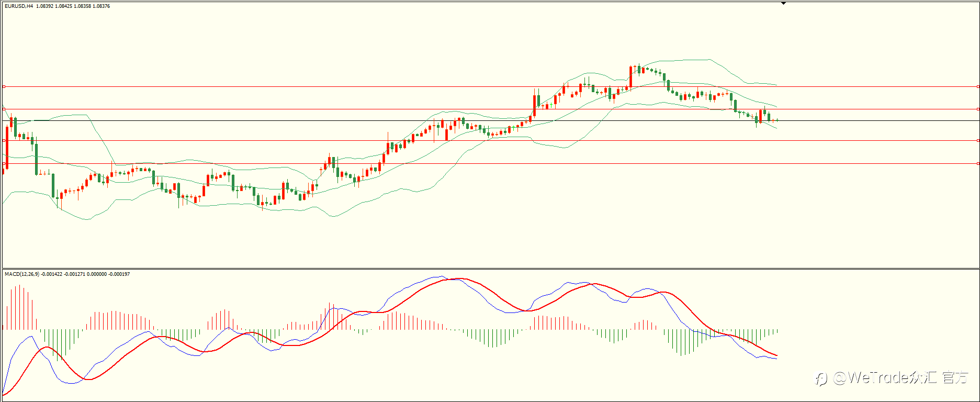Click the EURUSD,H4 chart symbol label
This screenshot has height=402, width=980.
[x=19, y=6]
